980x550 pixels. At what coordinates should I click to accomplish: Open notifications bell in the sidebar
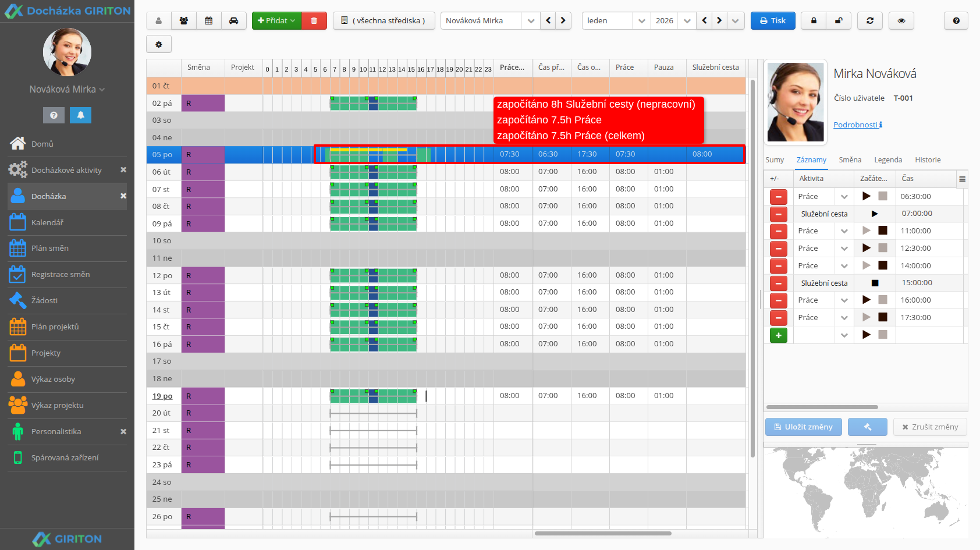(x=81, y=115)
